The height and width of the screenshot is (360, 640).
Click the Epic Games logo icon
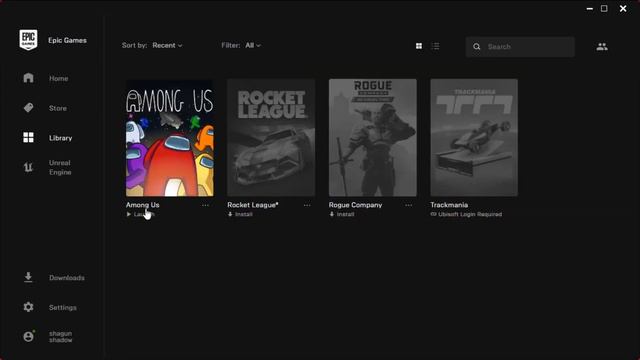coord(28,40)
